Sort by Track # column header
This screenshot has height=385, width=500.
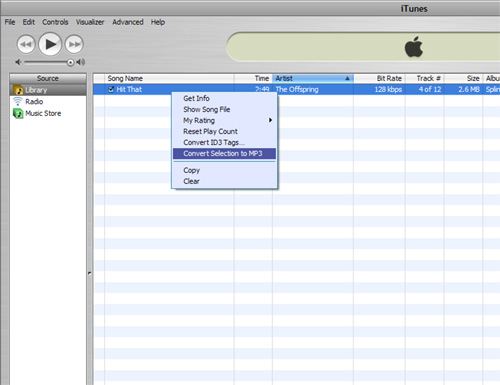point(425,78)
